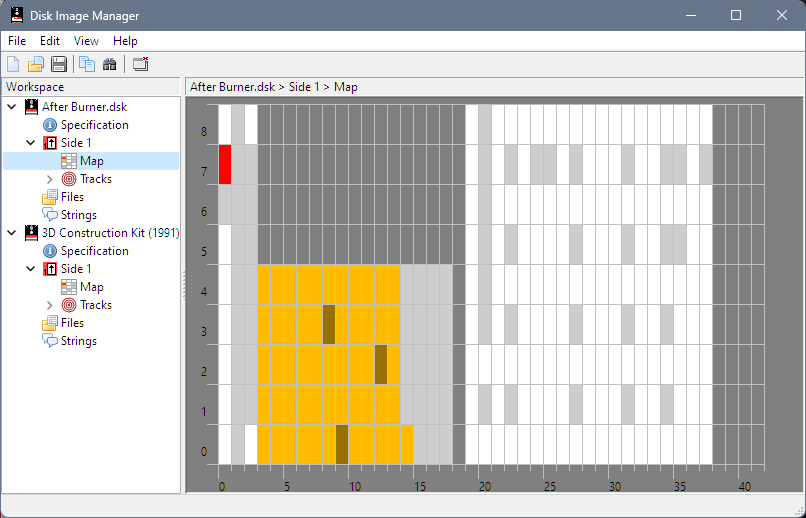Click the Copy toolbar icon

coord(87,64)
